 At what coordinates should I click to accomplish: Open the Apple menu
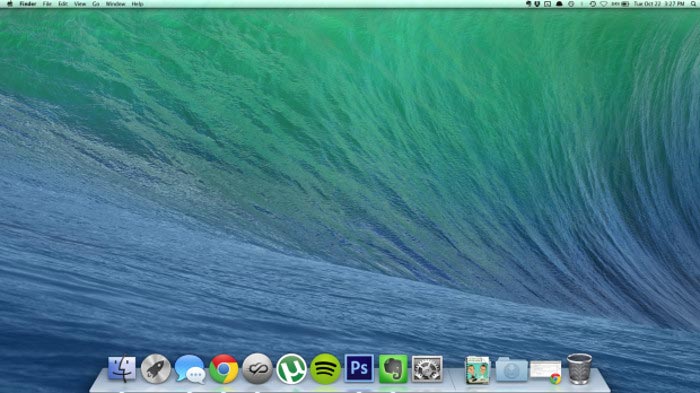[10, 4]
